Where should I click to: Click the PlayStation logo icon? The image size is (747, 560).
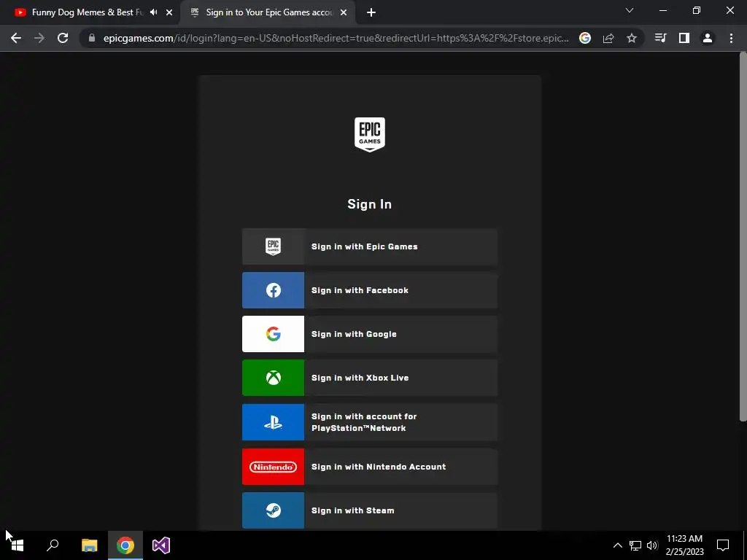[x=273, y=422]
